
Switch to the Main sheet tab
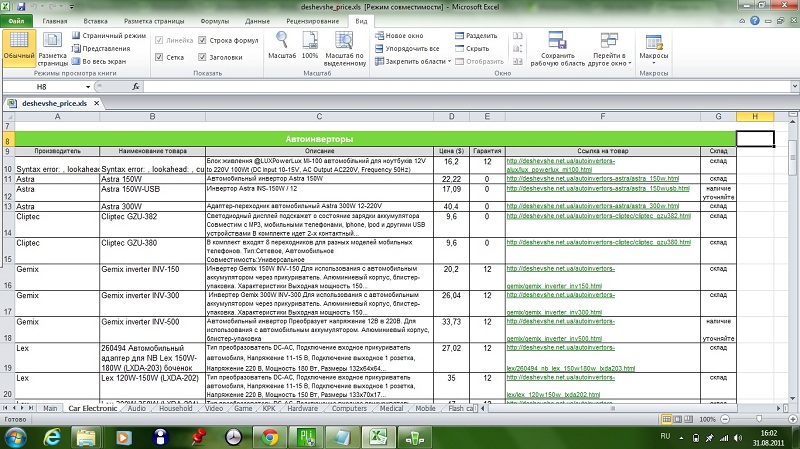50,408
